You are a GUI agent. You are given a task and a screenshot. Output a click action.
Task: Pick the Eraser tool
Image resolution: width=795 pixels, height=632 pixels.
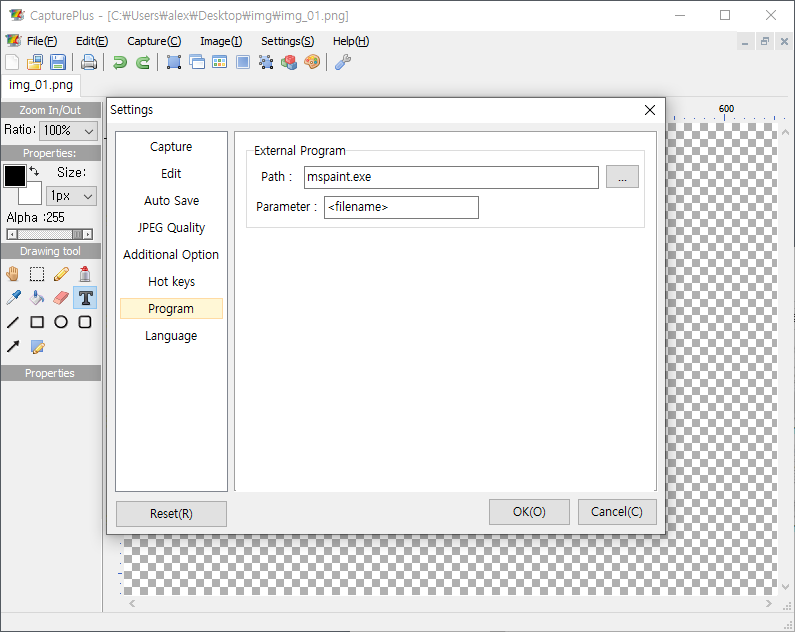point(61,297)
